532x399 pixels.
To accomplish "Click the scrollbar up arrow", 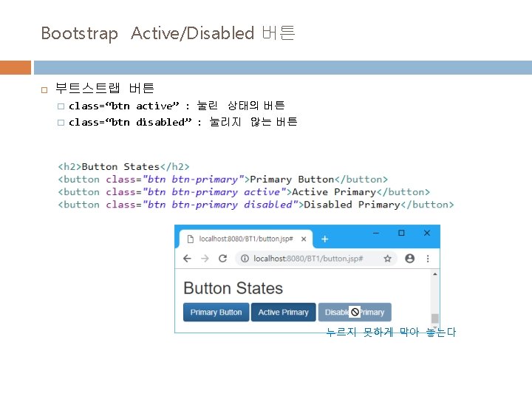I will coord(435,274).
